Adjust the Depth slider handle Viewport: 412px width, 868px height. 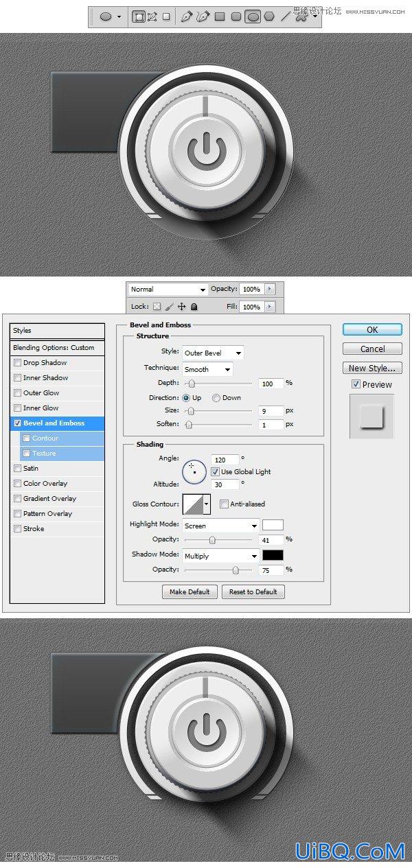tap(192, 384)
